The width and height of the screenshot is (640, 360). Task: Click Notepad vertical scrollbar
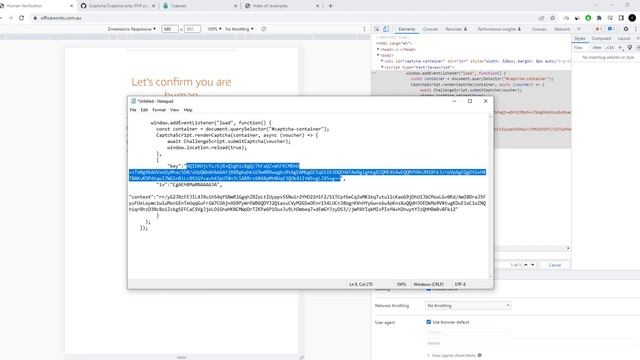pyautogui.click(x=491, y=196)
